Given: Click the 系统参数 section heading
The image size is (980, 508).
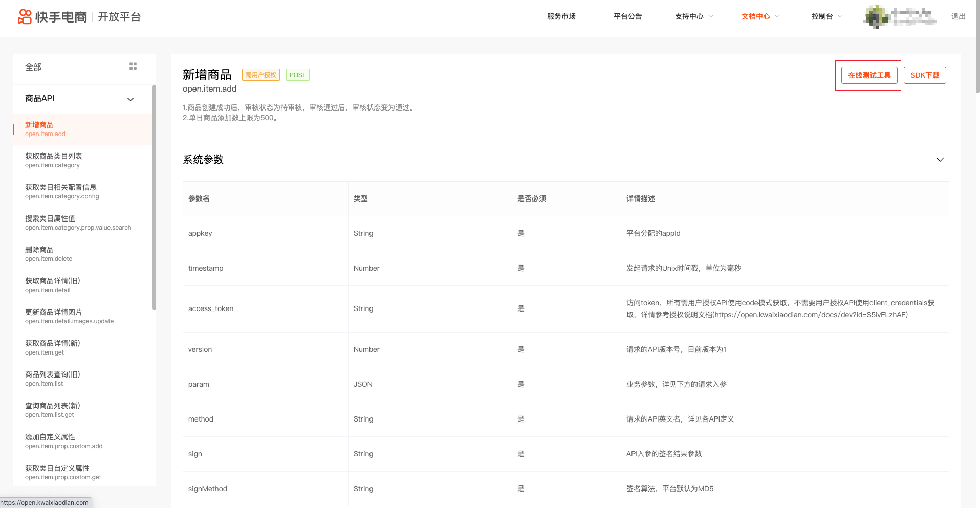Looking at the screenshot, I should point(203,160).
